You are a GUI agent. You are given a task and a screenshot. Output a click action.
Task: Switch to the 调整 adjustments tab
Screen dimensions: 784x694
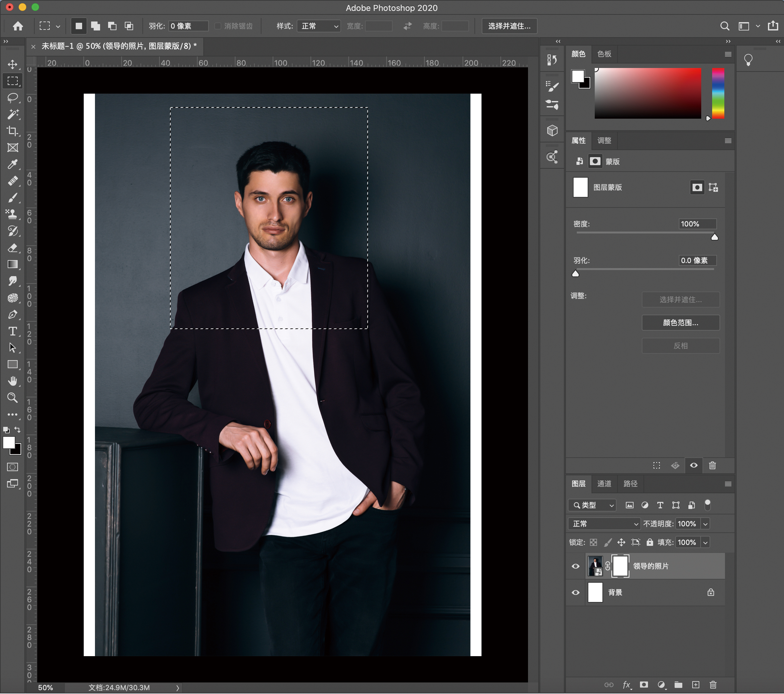604,141
